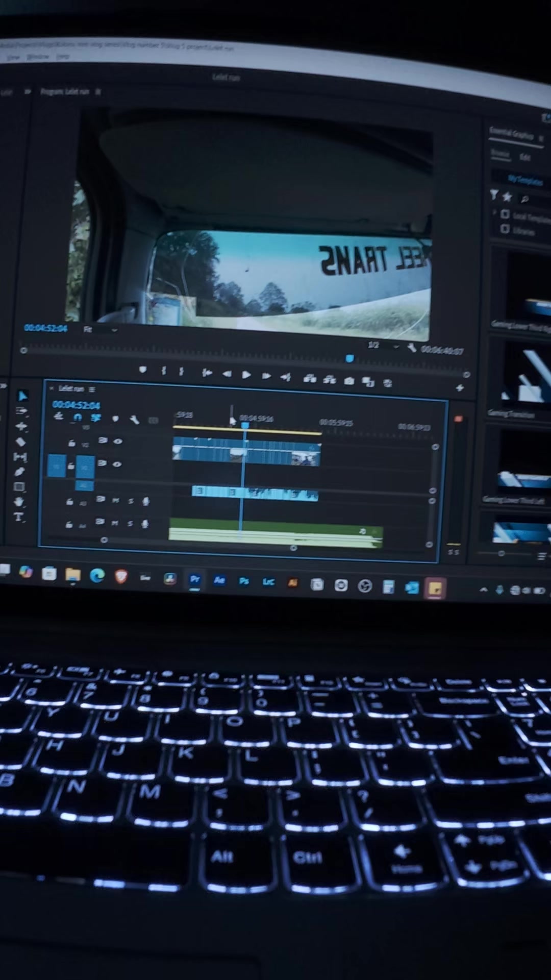Select the Track Select Forward tool
The image size is (551, 980).
click(x=21, y=411)
